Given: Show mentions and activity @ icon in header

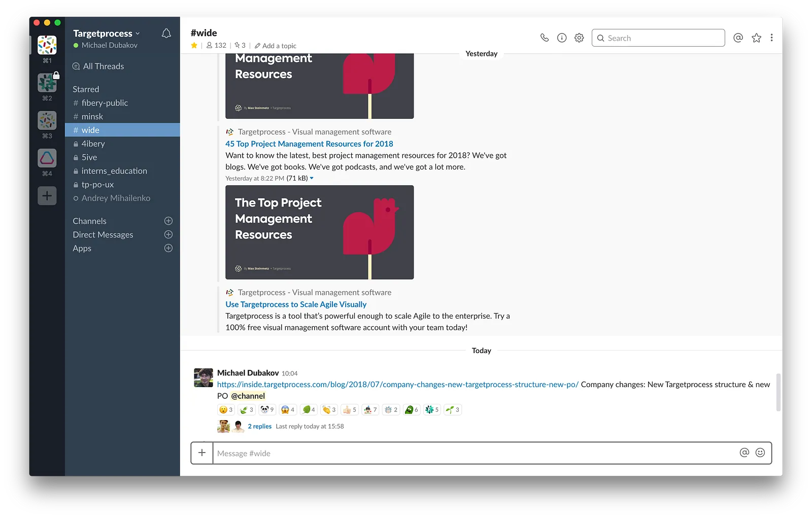Looking at the screenshot, I should (738, 38).
